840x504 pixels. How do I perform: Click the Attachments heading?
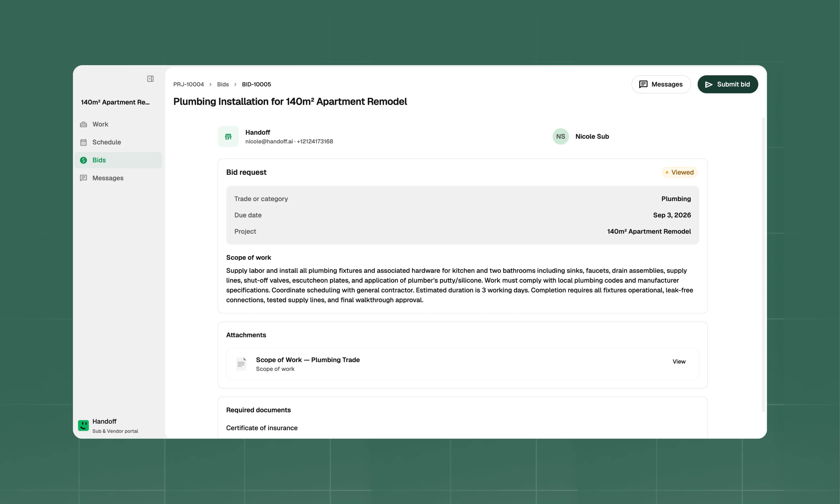tap(246, 335)
